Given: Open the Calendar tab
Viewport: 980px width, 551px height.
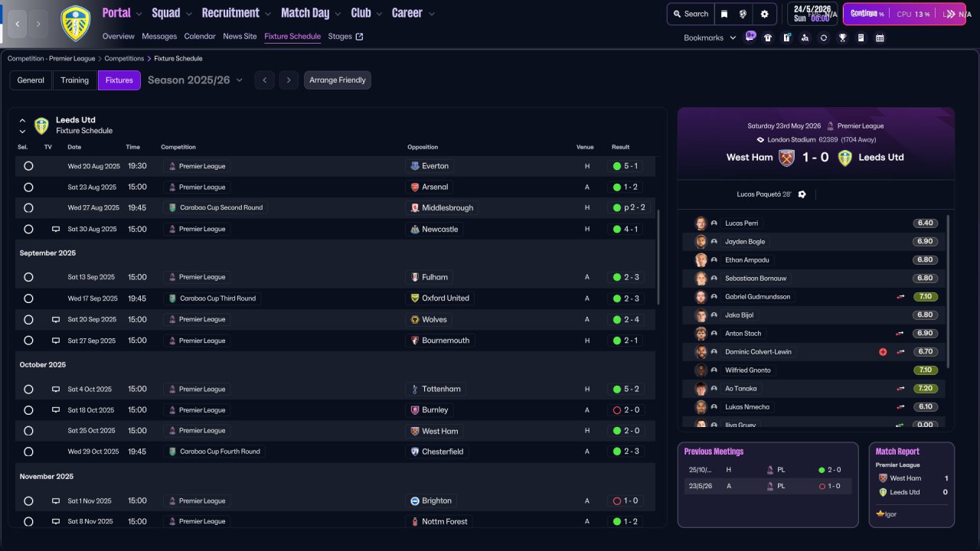Looking at the screenshot, I should pyautogui.click(x=200, y=36).
